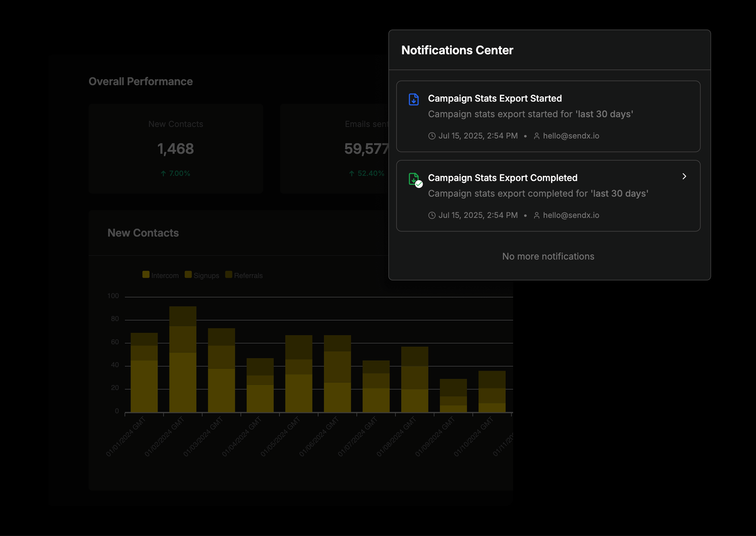Select the New Contacts stat card
756x536 pixels.
(x=176, y=148)
